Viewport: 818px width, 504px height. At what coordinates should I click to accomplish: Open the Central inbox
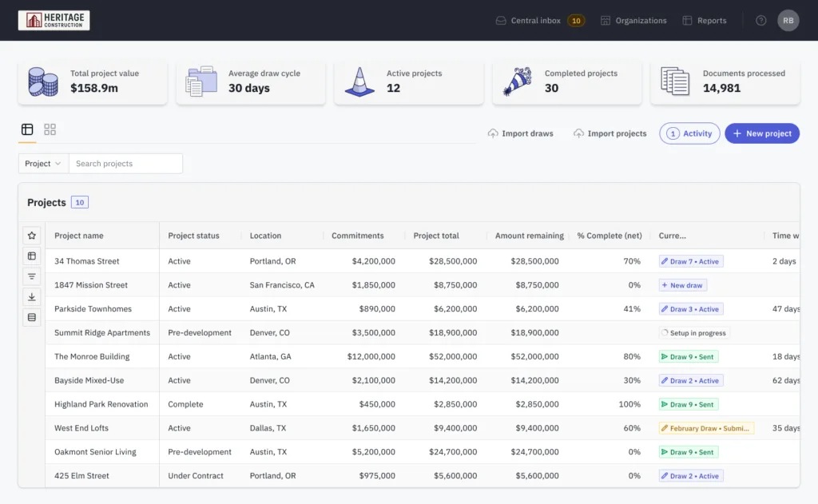[x=528, y=20]
